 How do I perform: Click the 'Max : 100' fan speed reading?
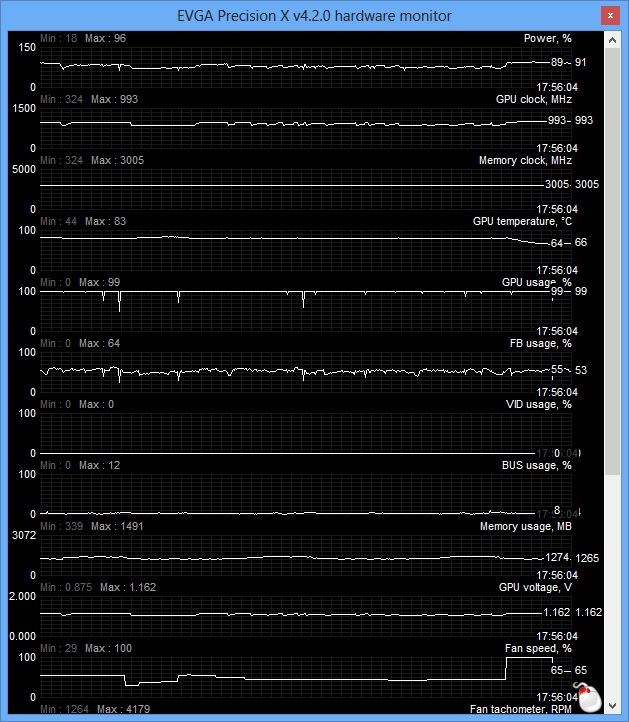109,648
